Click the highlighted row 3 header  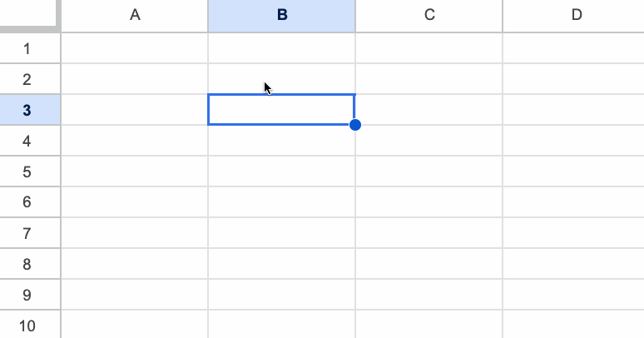click(27, 110)
